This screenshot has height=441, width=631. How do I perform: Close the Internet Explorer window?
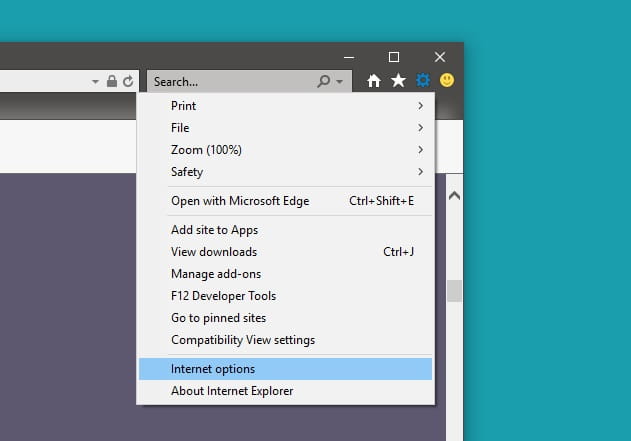440,57
